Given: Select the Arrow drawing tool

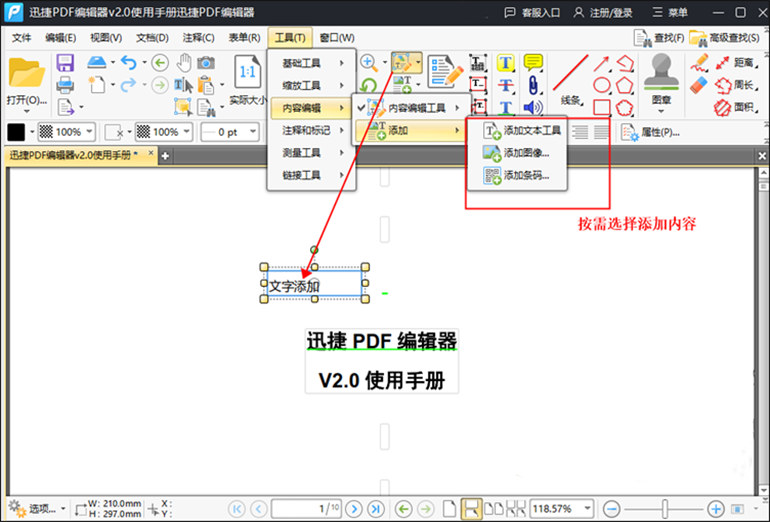Looking at the screenshot, I should (x=602, y=64).
